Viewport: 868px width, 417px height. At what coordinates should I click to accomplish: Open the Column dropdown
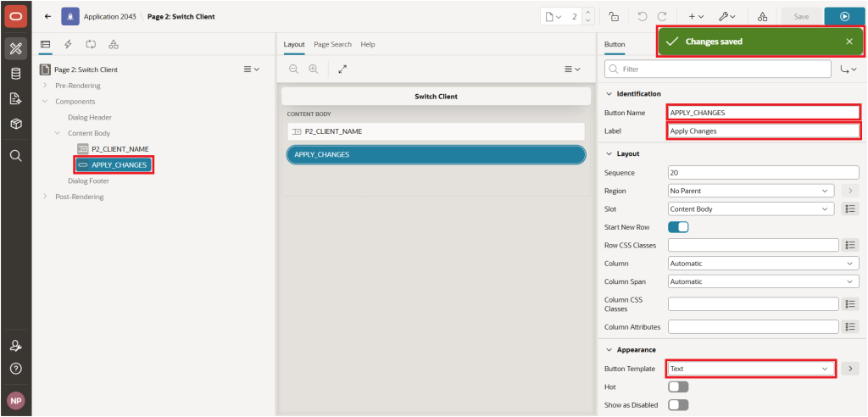764,264
